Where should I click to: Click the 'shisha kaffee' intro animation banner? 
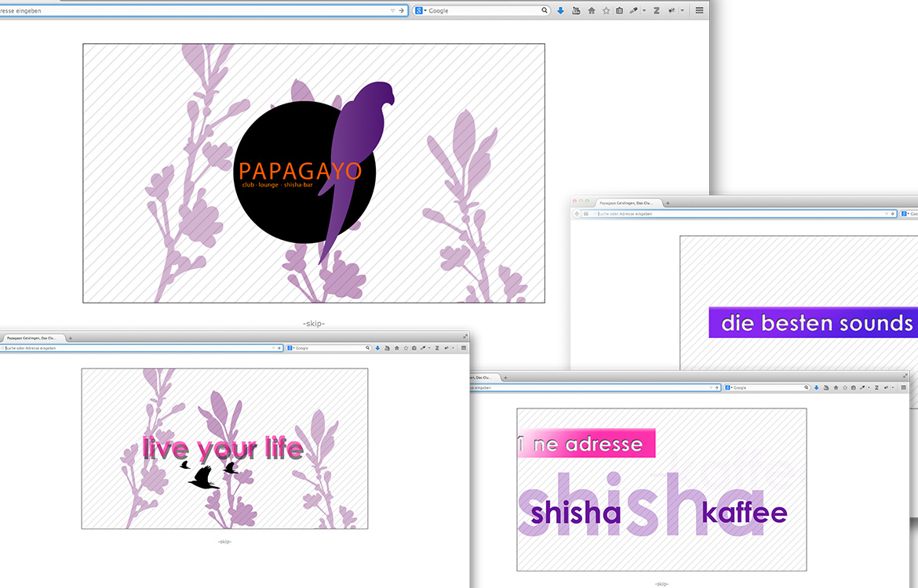point(661,489)
